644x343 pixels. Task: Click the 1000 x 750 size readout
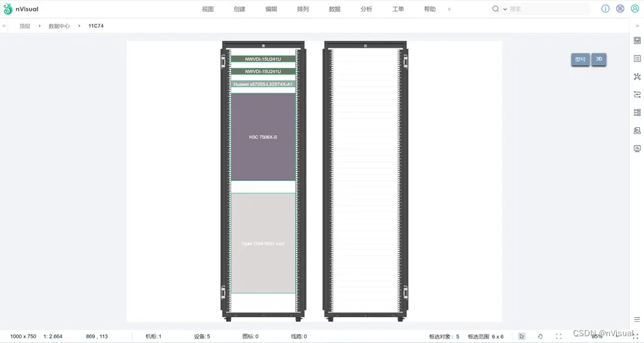(x=23, y=336)
